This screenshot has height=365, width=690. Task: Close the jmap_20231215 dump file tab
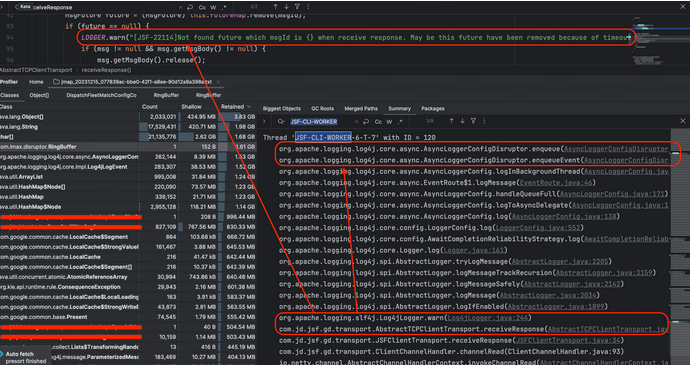tap(218, 82)
